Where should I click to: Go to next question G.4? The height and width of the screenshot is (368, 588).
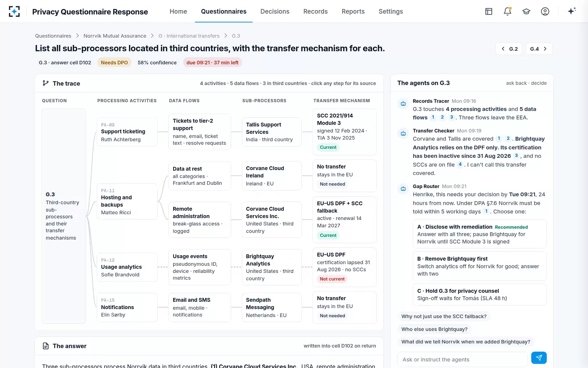pyautogui.click(x=539, y=49)
